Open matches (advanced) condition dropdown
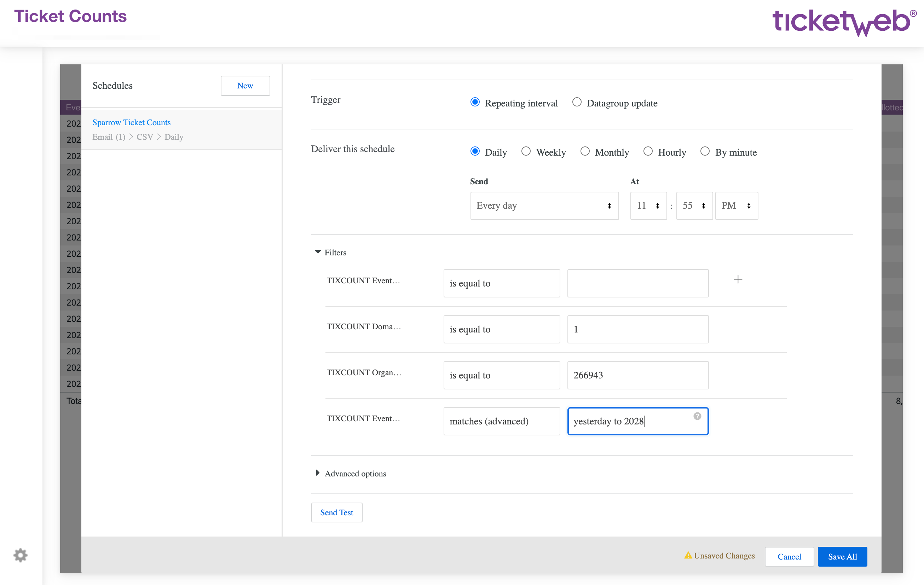 click(x=502, y=421)
